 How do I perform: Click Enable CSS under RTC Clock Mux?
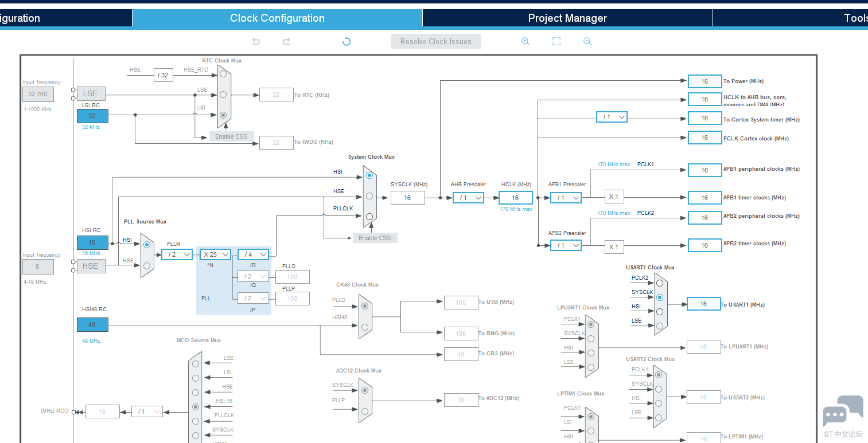(231, 136)
